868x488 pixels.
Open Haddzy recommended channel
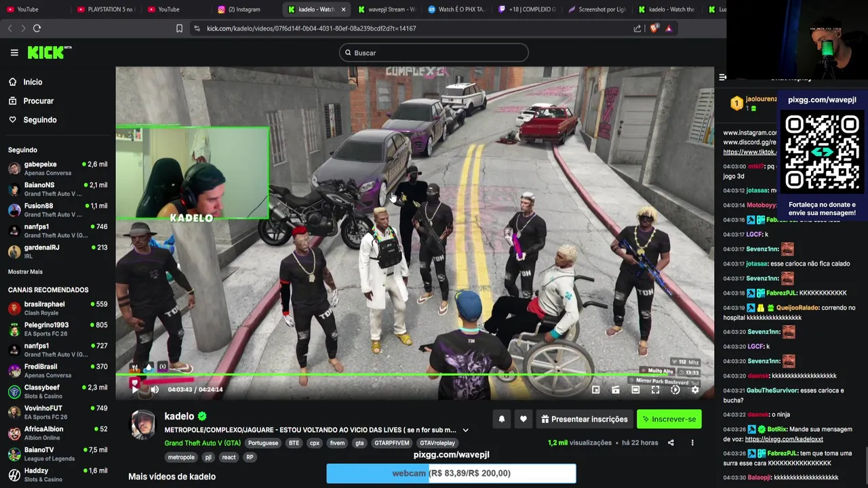click(x=57, y=474)
